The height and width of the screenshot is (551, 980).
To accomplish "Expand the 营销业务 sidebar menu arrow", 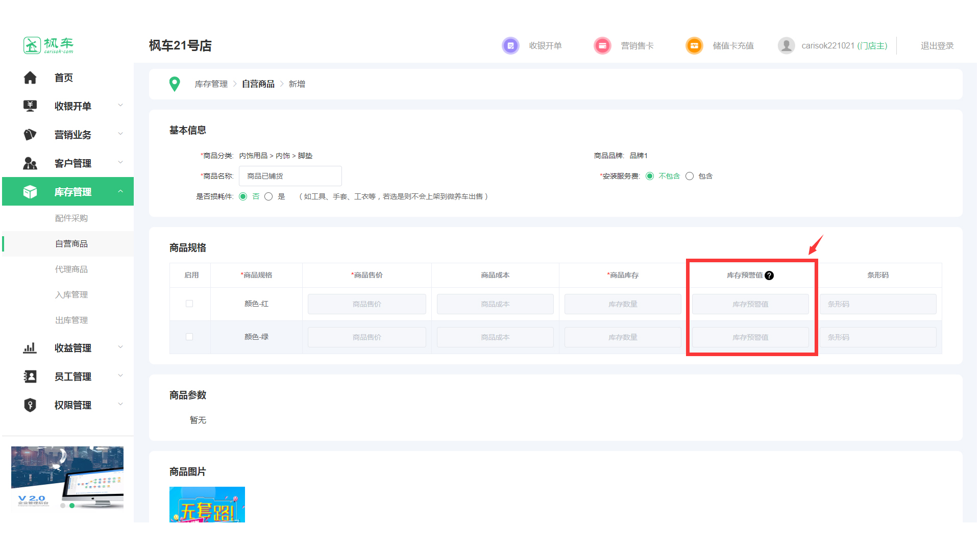I will tap(120, 134).
